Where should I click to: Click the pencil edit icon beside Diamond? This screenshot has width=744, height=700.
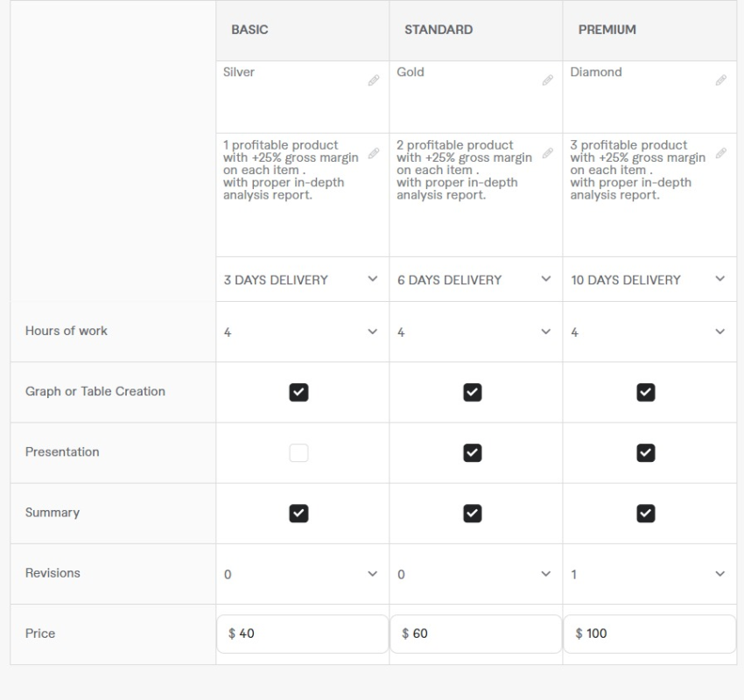pyautogui.click(x=720, y=80)
